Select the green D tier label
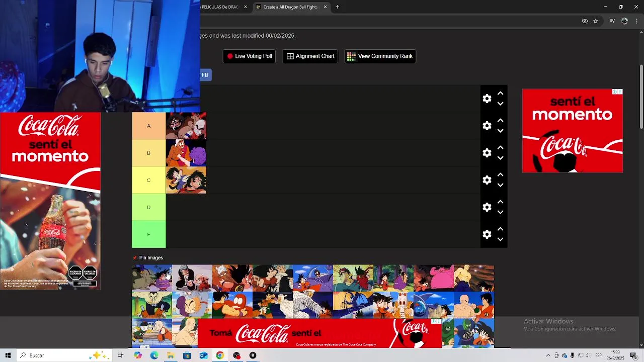Viewport: 644px width, 362px height. 148,207
